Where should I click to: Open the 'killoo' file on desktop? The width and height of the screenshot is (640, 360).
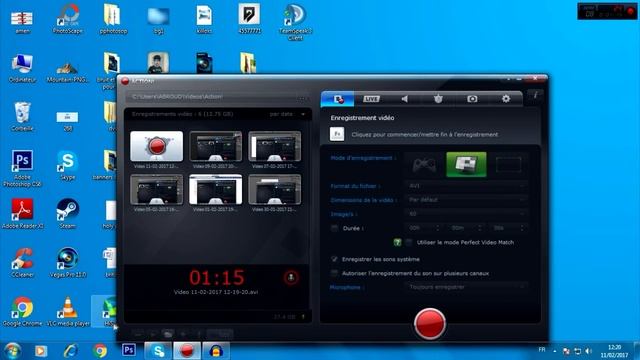point(204,20)
